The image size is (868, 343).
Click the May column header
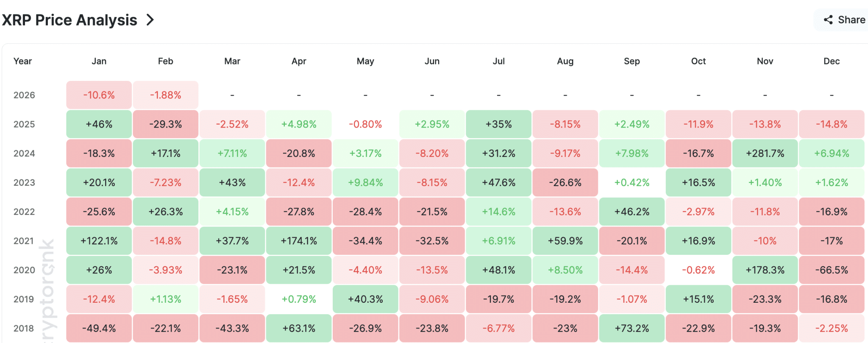[365, 61]
